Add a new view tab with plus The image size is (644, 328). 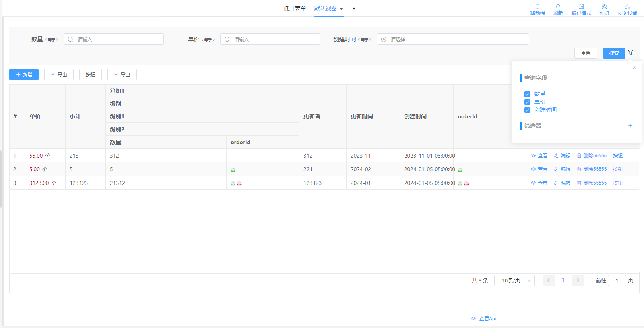(x=354, y=8)
